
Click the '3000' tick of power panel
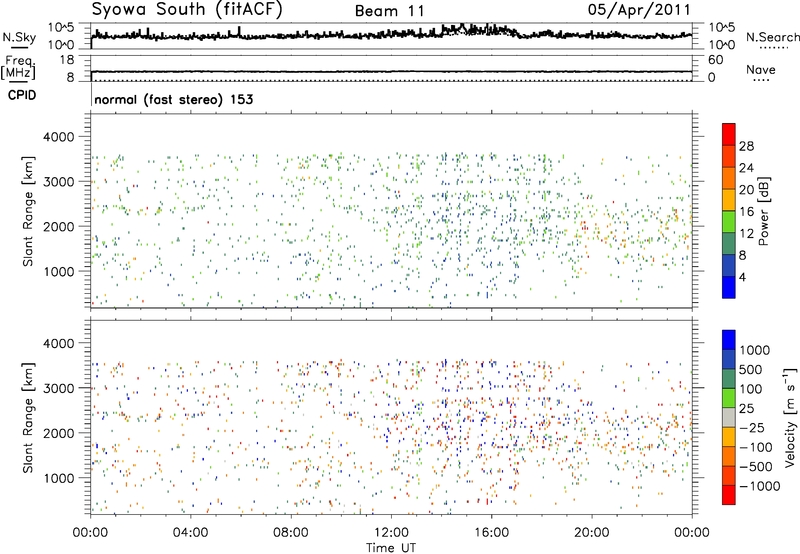pos(58,182)
